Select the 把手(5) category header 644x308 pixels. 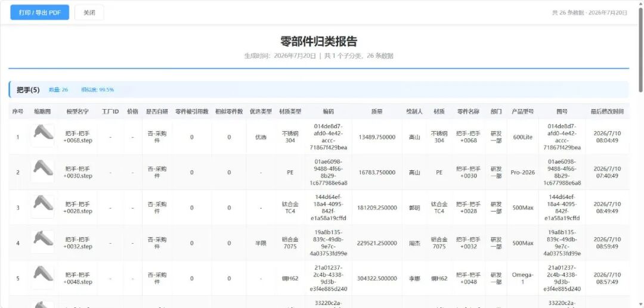coord(318,89)
